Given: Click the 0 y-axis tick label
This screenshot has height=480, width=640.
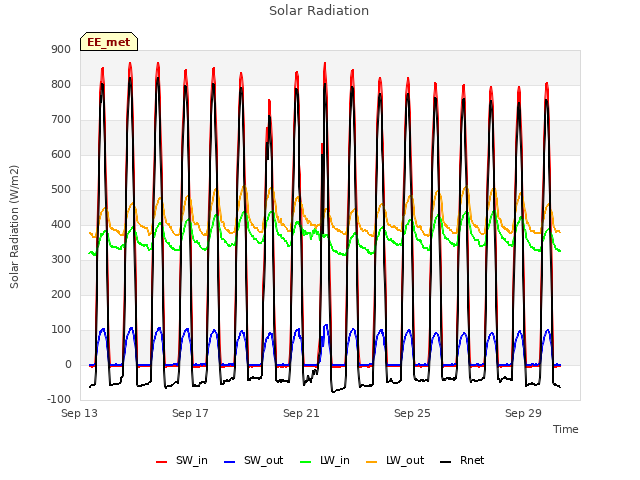Looking at the screenshot, I should tap(68, 364).
